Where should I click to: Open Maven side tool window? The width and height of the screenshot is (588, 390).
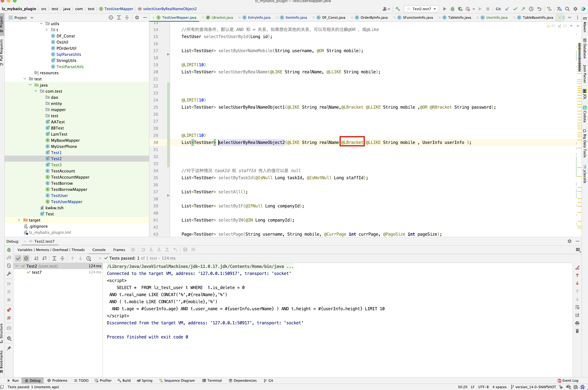585,24
